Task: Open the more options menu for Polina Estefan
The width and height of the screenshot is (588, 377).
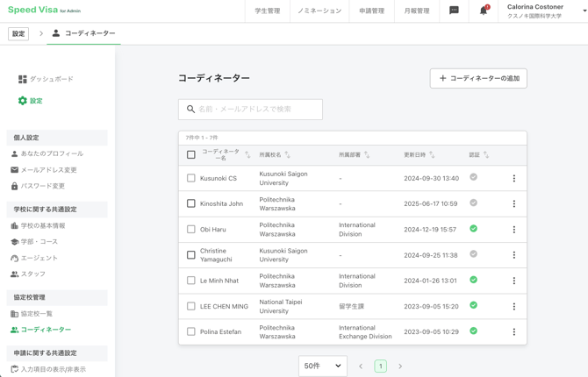Action: [514, 332]
